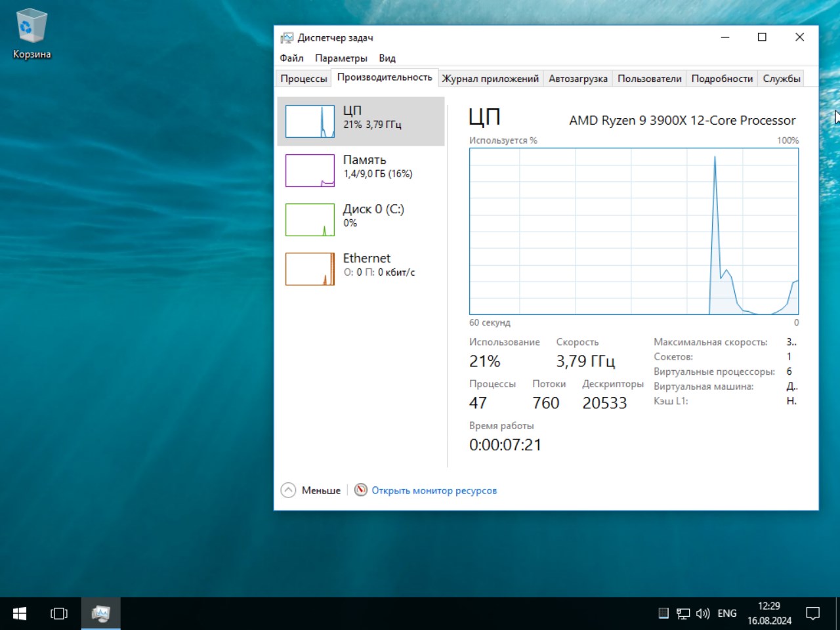Open the Открыть монитор ресурсов link
The image size is (840, 630).
coord(434,490)
